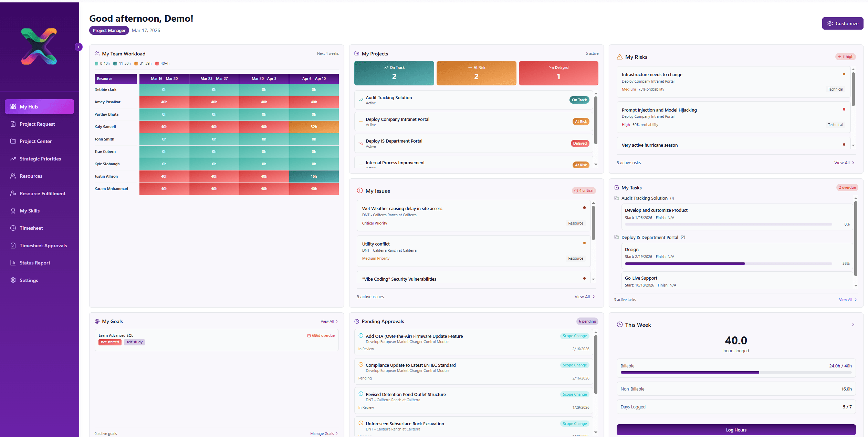Expand the This Week panel chevron
The height and width of the screenshot is (437, 868).
853,324
